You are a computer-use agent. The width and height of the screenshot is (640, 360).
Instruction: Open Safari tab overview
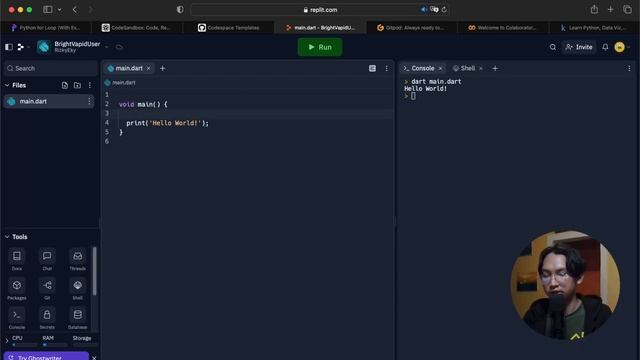[627, 9]
